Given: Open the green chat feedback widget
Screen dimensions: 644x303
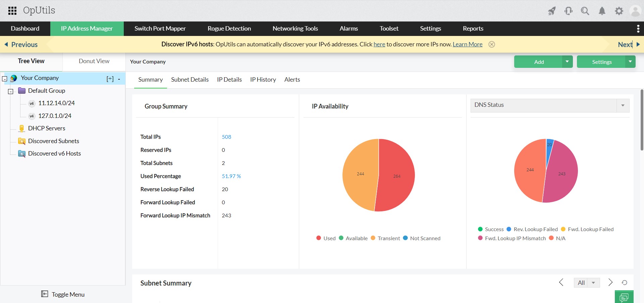Looking at the screenshot, I should (x=625, y=297).
